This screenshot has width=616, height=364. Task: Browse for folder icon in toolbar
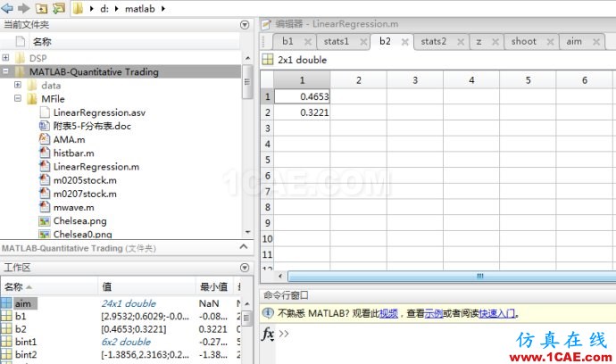59,8
